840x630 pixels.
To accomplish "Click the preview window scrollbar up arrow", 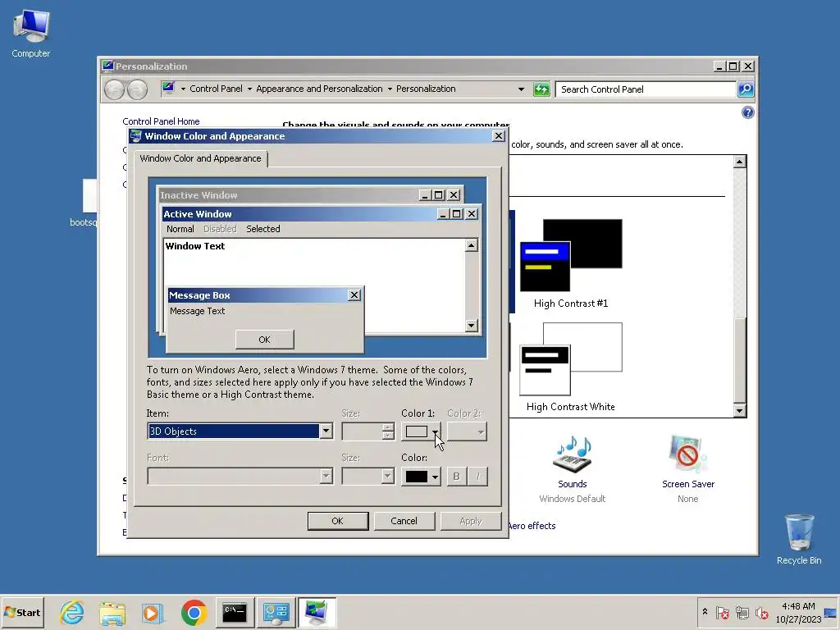I will (x=472, y=245).
